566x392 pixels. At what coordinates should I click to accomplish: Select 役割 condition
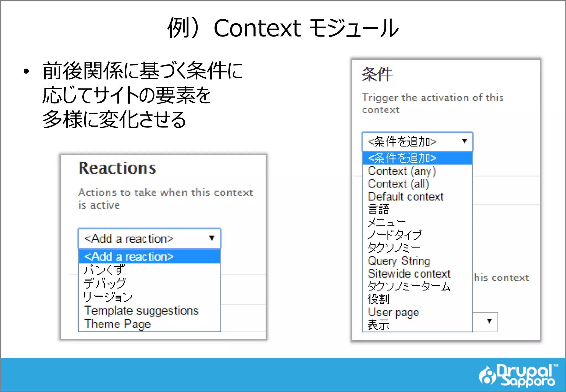click(417, 299)
